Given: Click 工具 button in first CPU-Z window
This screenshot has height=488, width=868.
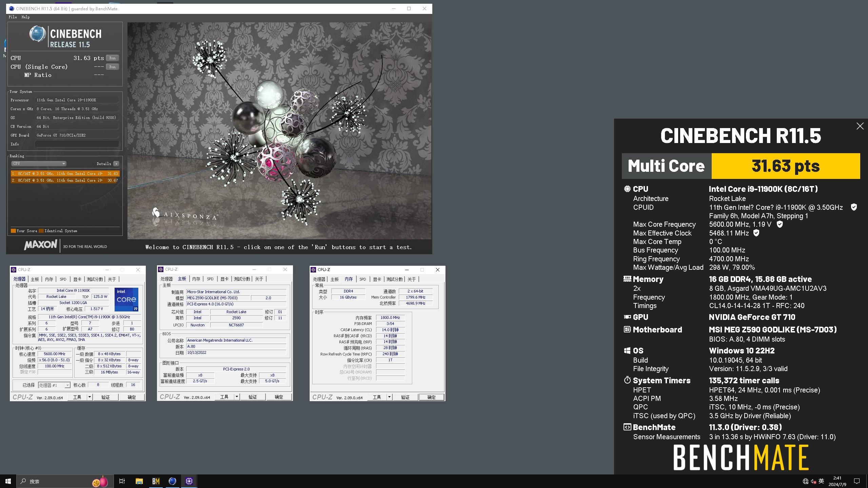Looking at the screenshot, I should pyautogui.click(x=77, y=397).
